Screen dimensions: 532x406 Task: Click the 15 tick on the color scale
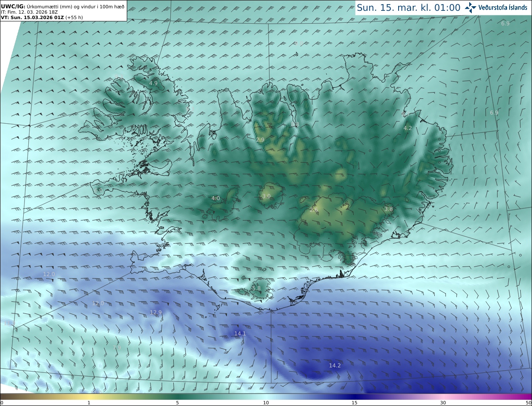click(355, 403)
